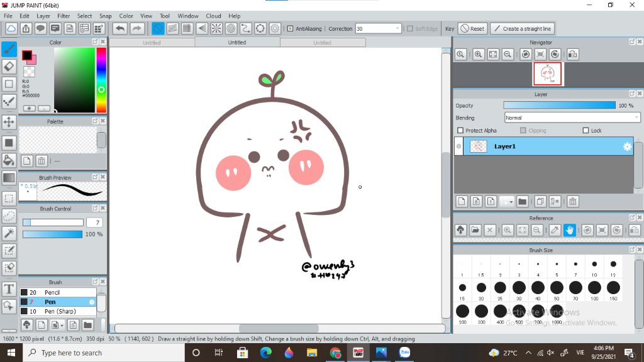Screen dimensions: 644x362
Task: Open Windows Start menu
Action: pyautogui.click(x=11, y=353)
